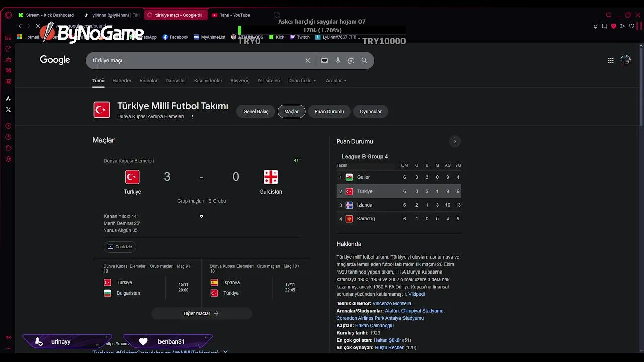Viewport: 644px width, 362px height.
Task: Expand more matches via Diğer maçlar
Action: pyautogui.click(x=201, y=313)
